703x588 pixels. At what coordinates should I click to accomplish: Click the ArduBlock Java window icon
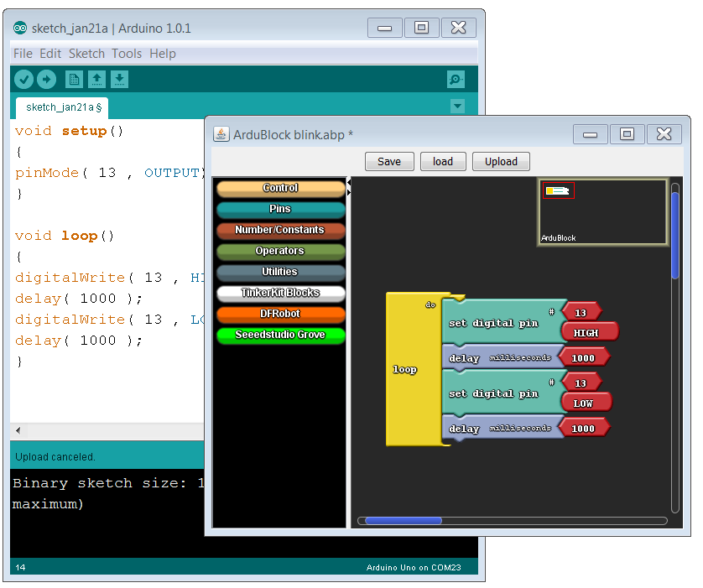(221, 134)
